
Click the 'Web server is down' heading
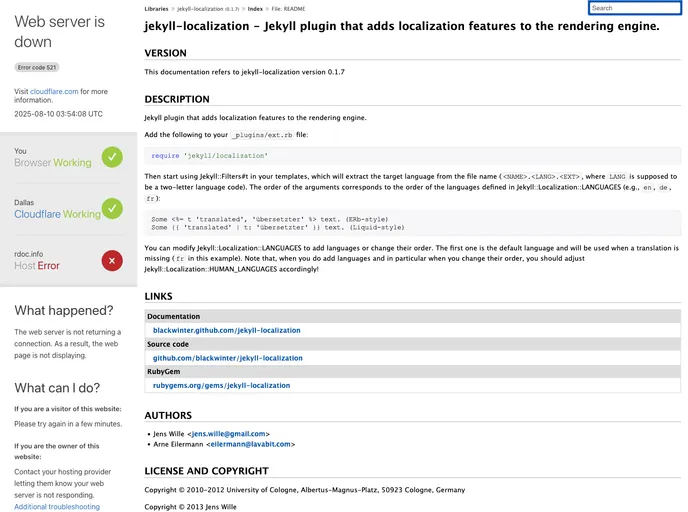point(59,32)
